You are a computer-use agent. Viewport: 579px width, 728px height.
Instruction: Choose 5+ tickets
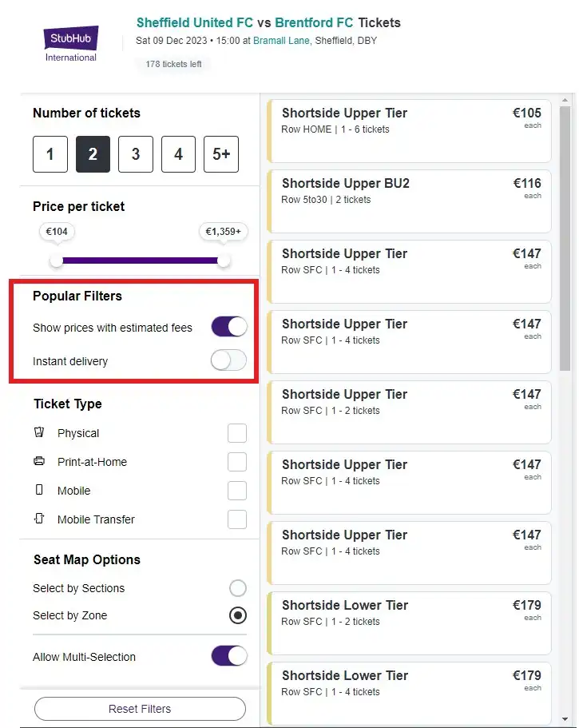(x=221, y=153)
